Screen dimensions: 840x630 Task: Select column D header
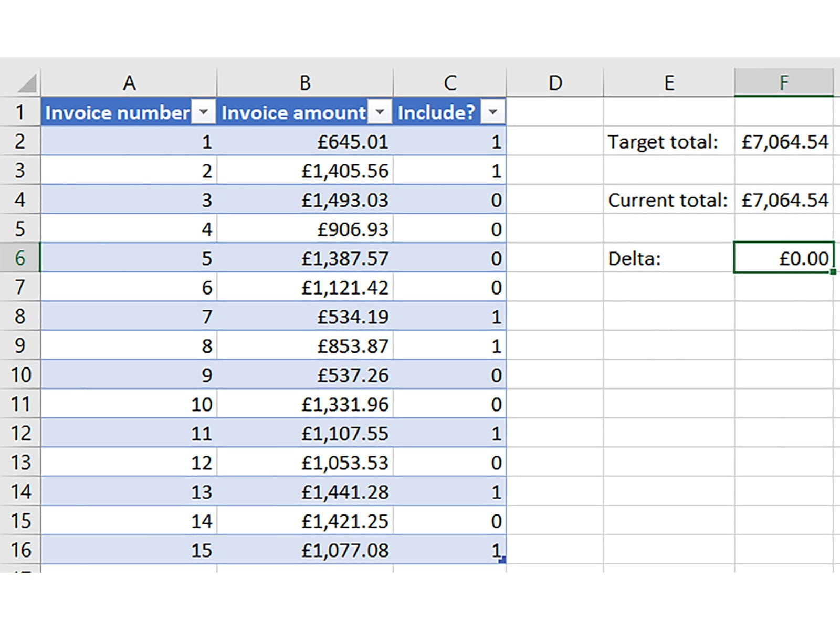(x=555, y=83)
